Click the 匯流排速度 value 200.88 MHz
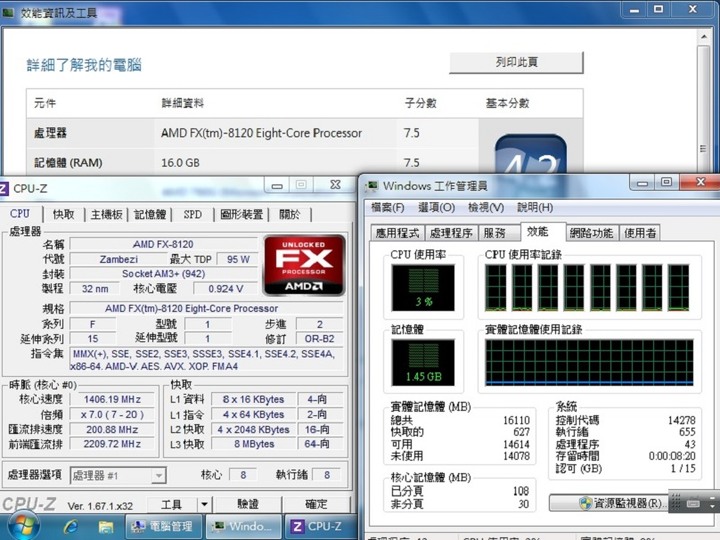 (x=112, y=430)
